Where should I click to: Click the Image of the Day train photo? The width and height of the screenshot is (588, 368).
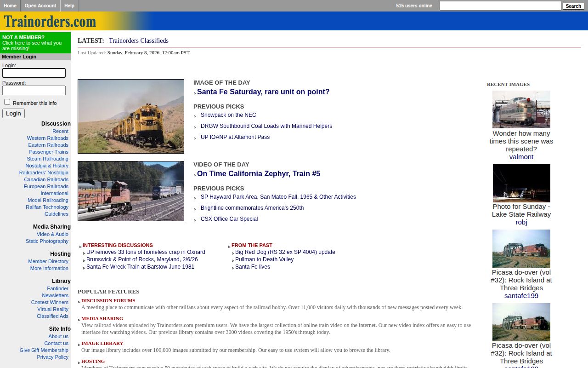131,116
